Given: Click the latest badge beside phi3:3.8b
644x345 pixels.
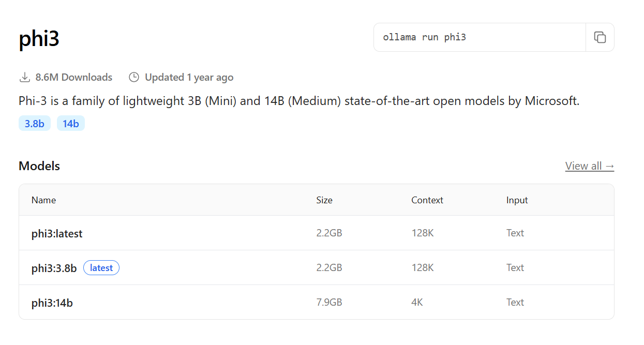Looking at the screenshot, I should tap(101, 268).
